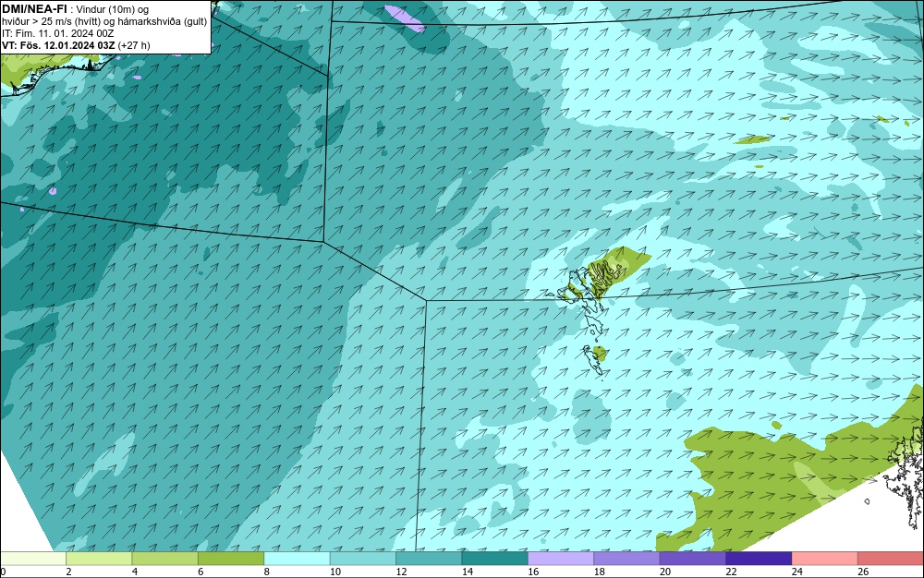Viewport: 924px width, 578px height.
Task: Click the 'hviður > 25 m/s' description line
Action: 104,22
